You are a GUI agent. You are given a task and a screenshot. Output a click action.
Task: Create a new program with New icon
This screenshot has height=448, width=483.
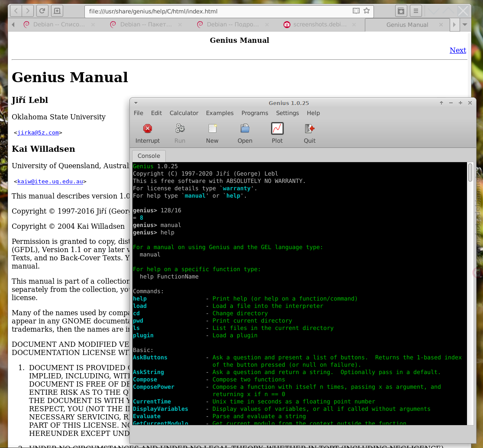click(x=212, y=128)
